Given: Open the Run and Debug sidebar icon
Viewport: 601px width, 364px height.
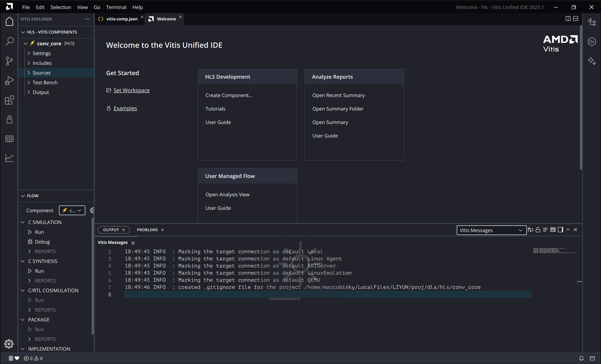Looking at the screenshot, I should pos(9,80).
